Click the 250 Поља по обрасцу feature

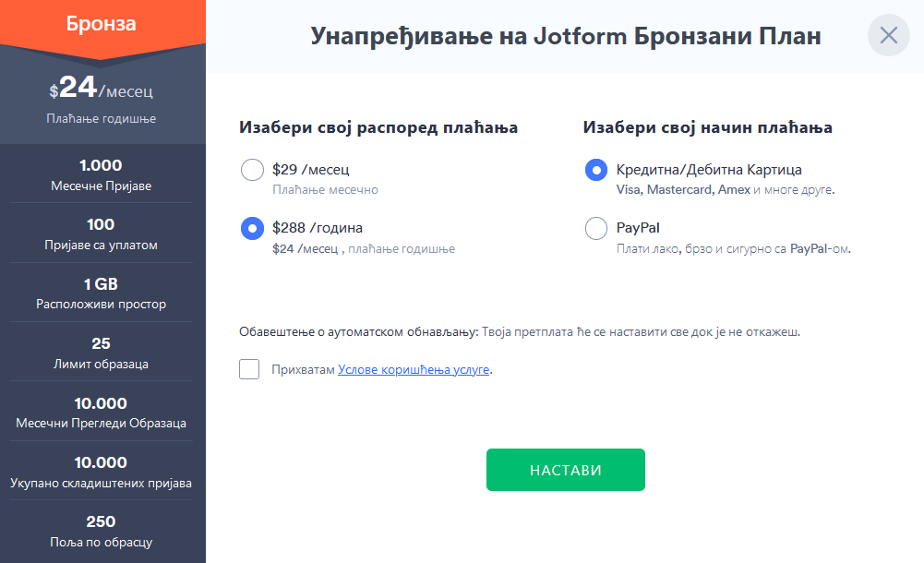[x=102, y=532]
